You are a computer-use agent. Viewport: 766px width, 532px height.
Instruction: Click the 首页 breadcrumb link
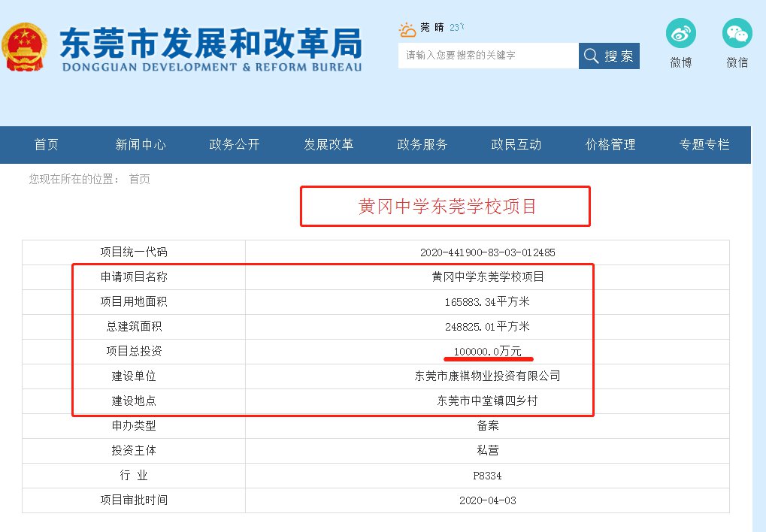tap(139, 180)
